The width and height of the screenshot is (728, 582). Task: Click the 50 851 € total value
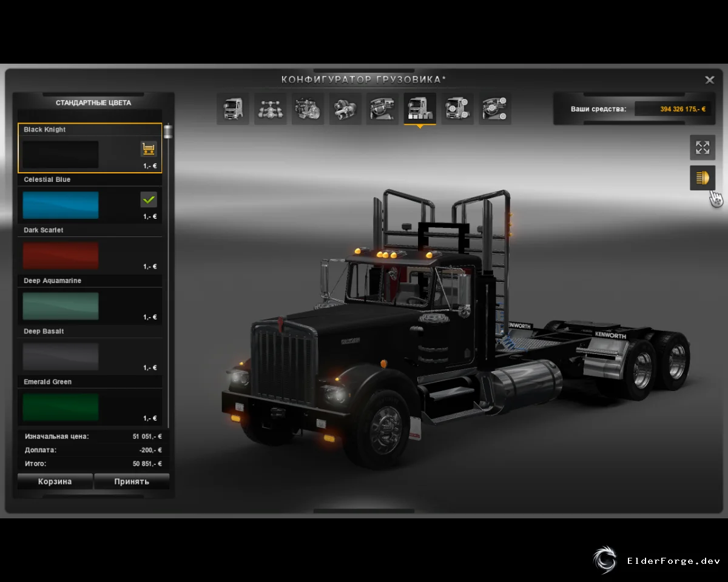[x=147, y=464]
